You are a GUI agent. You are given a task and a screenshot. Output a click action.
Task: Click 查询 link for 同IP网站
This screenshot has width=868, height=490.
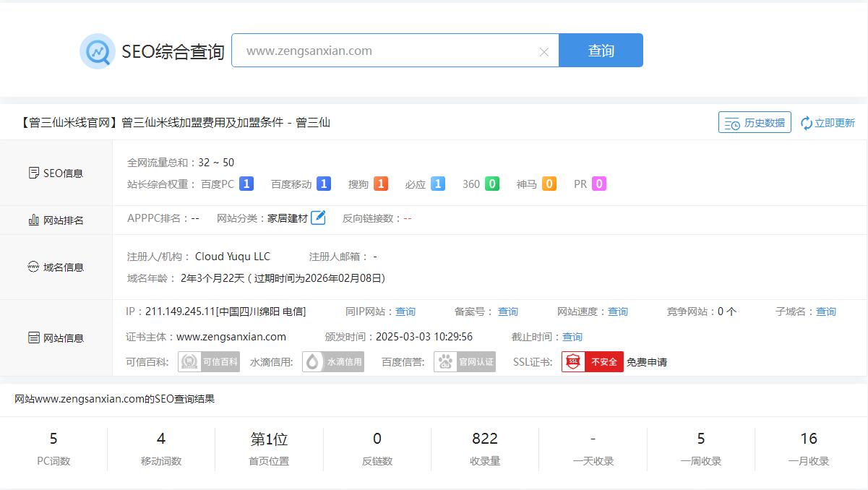405,311
